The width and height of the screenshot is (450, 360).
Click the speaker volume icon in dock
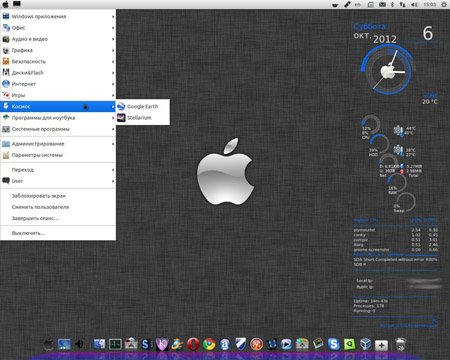point(79,344)
